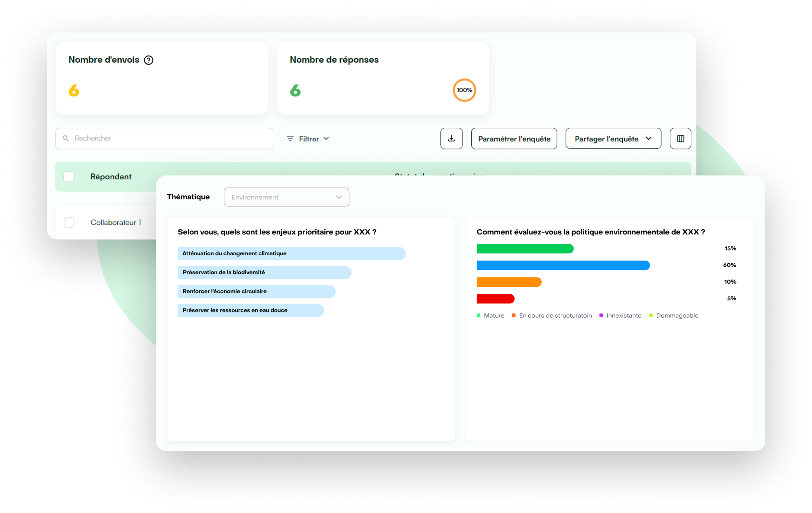Click the green 6 réponses count

coord(295,91)
